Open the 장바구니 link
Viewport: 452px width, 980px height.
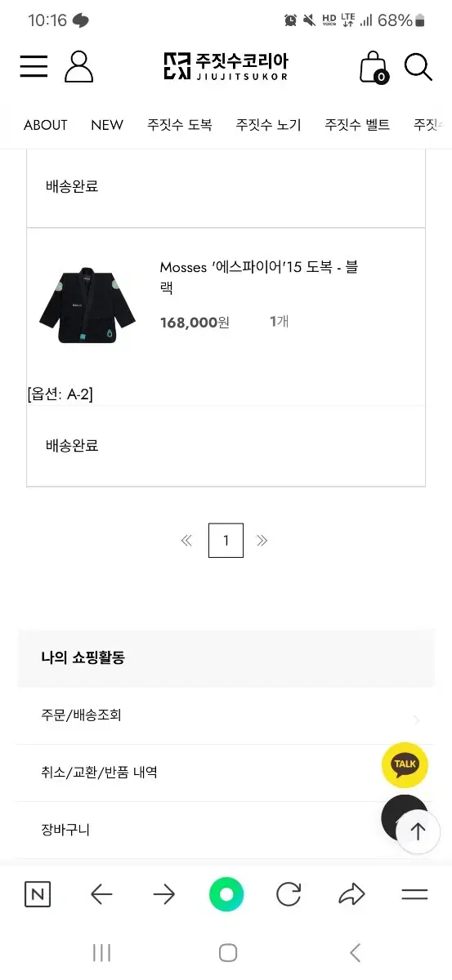(65, 830)
